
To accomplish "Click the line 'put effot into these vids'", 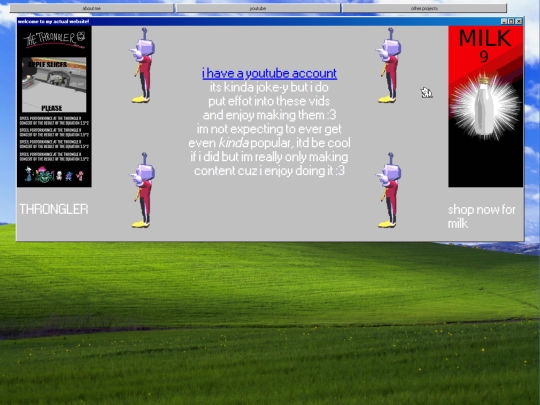I will pos(269,101).
